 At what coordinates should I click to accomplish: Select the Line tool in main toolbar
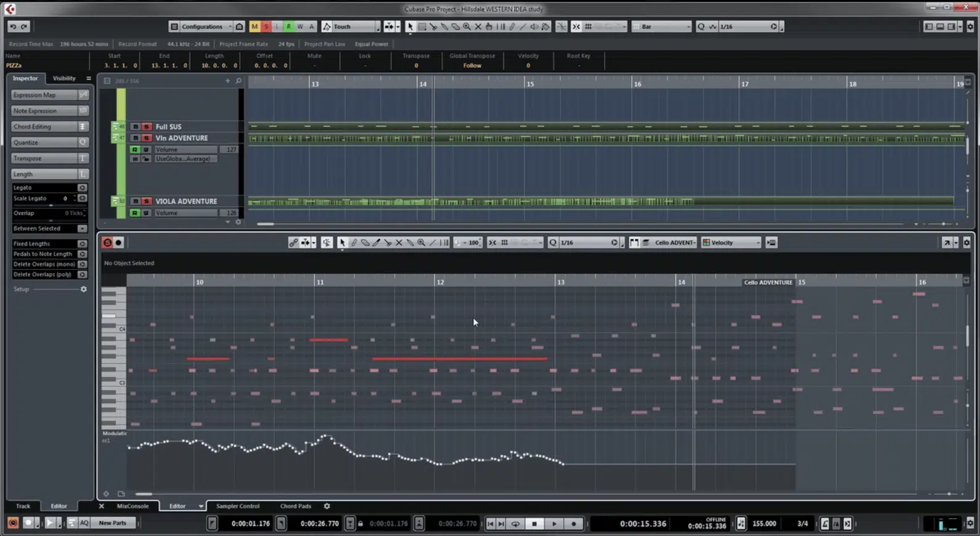[x=523, y=26]
